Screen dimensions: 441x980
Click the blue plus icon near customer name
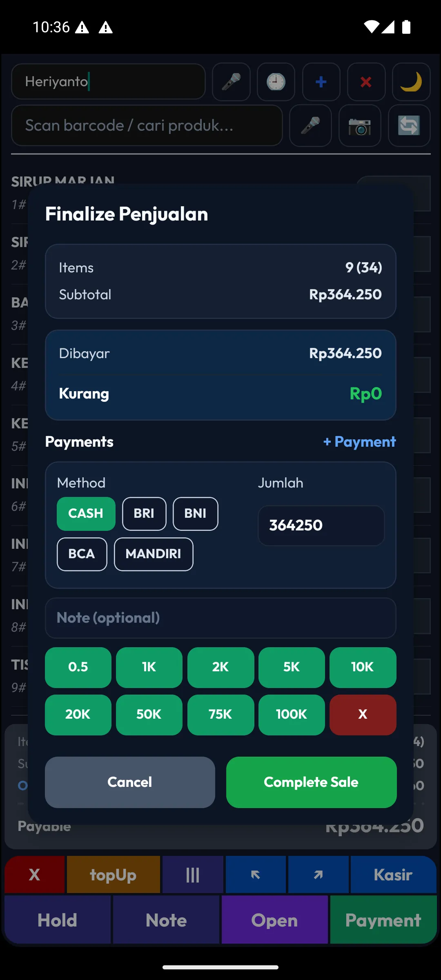tap(321, 82)
